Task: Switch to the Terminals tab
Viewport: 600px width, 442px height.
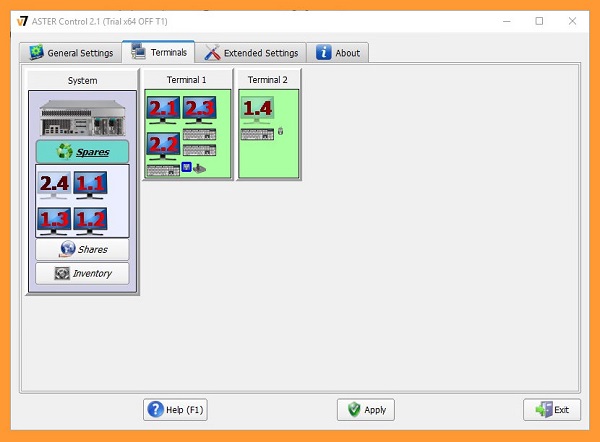Action: [159, 52]
